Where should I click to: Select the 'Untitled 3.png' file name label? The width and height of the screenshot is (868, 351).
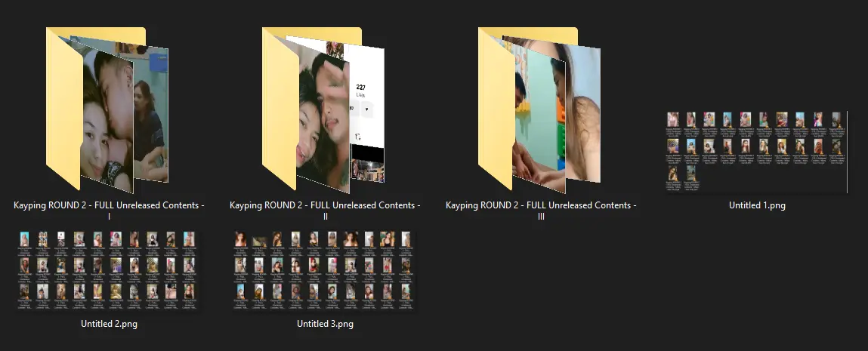[x=325, y=324]
